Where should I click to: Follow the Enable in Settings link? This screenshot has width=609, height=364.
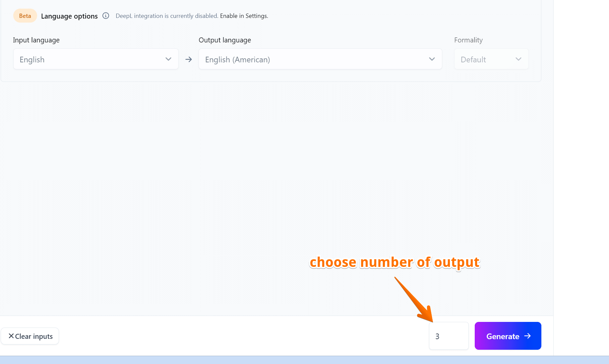(244, 16)
